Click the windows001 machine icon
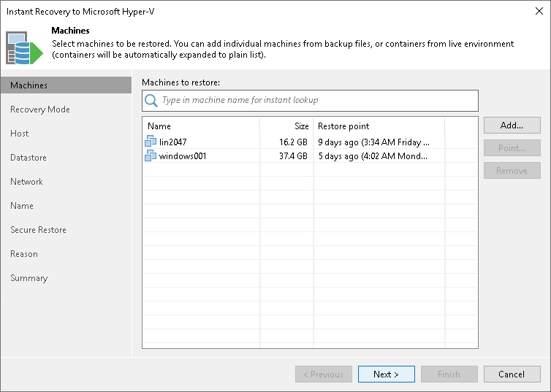The image size is (551, 392). tap(151, 155)
